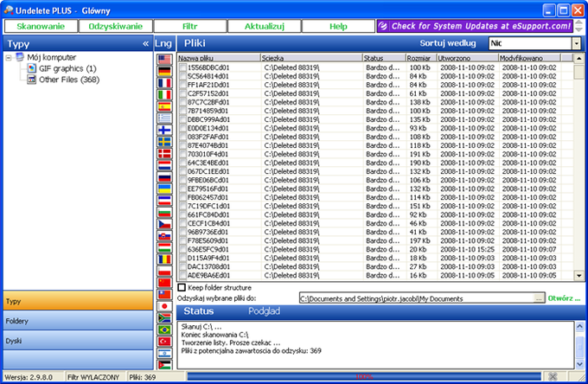This screenshot has height=384, width=588.
Task: Sort files by the Nazwa pliku column
Action: click(219, 58)
